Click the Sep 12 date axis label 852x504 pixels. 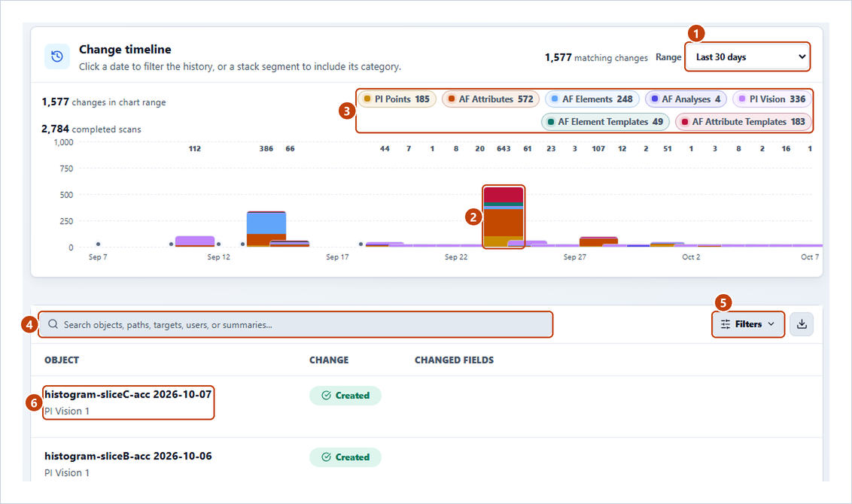[x=218, y=257]
